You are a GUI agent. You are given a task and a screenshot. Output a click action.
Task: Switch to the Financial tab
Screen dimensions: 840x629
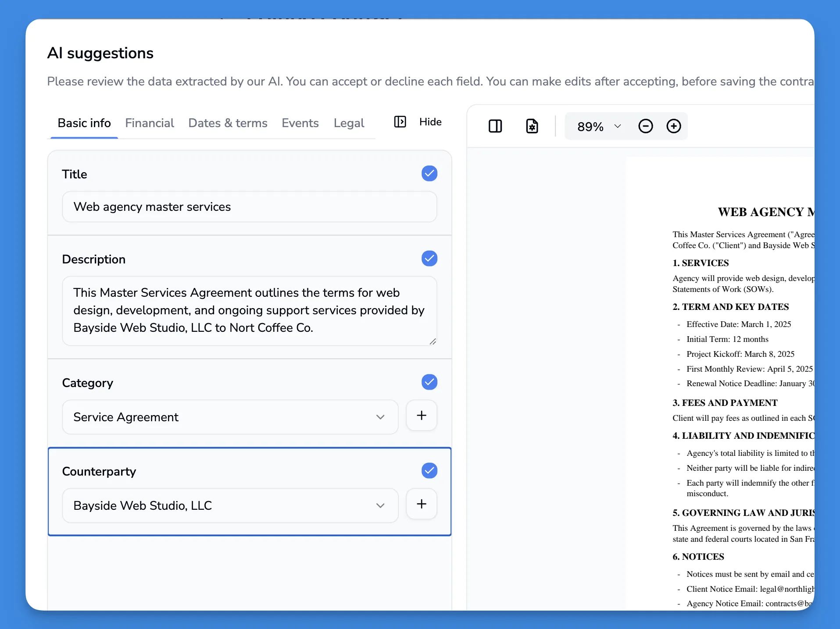coord(150,123)
